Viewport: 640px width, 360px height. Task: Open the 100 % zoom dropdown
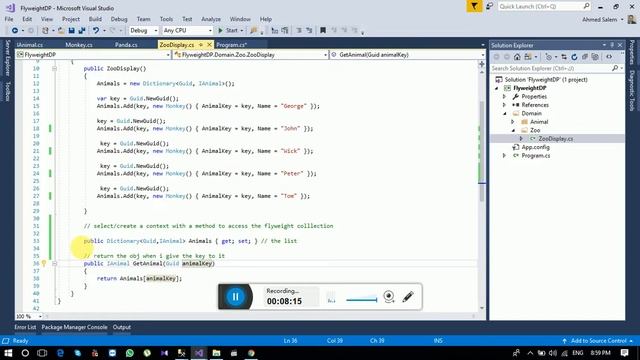(x=29, y=316)
